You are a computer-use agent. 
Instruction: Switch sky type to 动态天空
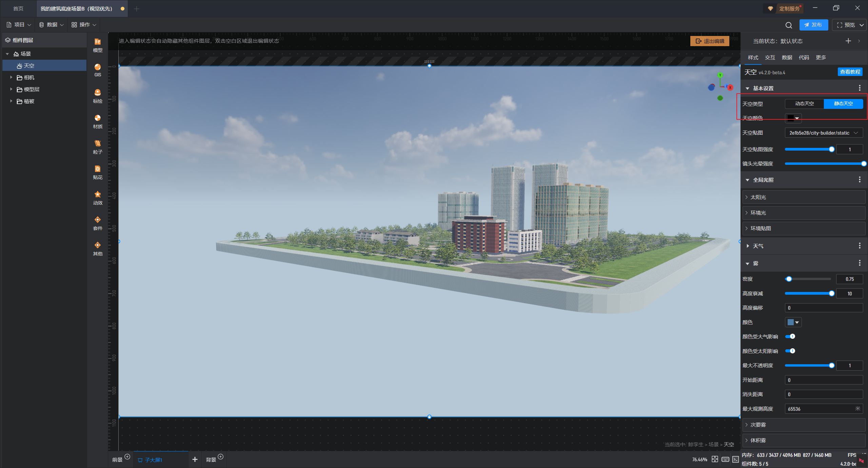(804, 104)
